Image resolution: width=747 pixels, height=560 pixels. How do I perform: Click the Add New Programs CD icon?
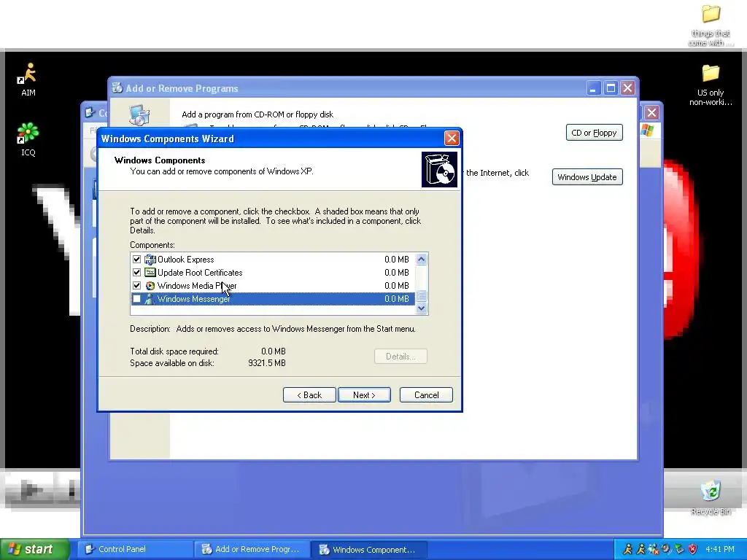(139, 114)
